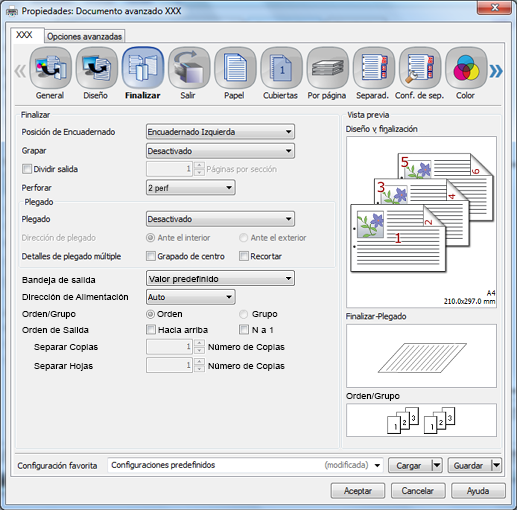This screenshot has height=510, width=517.
Task: Select the Por página icon
Action: pos(327,68)
